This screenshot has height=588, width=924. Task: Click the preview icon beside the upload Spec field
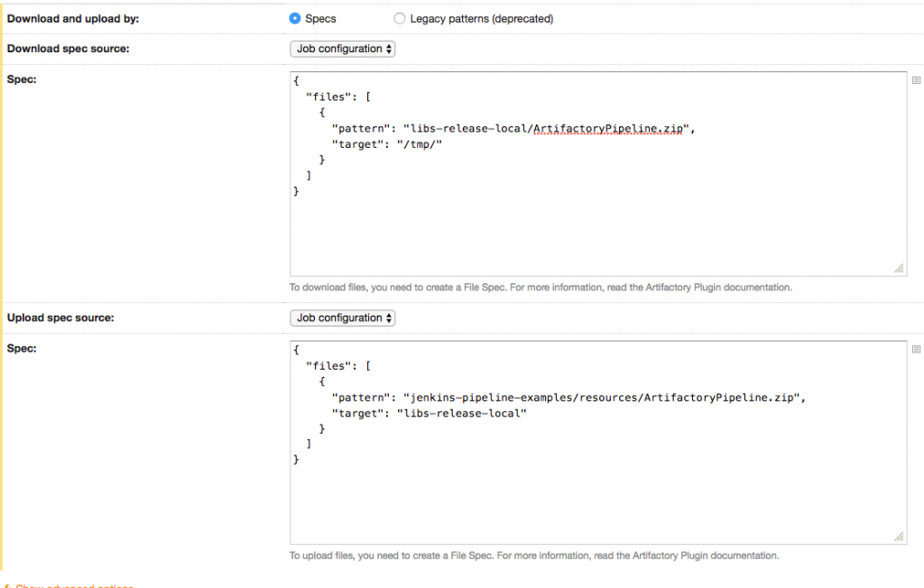click(916, 349)
